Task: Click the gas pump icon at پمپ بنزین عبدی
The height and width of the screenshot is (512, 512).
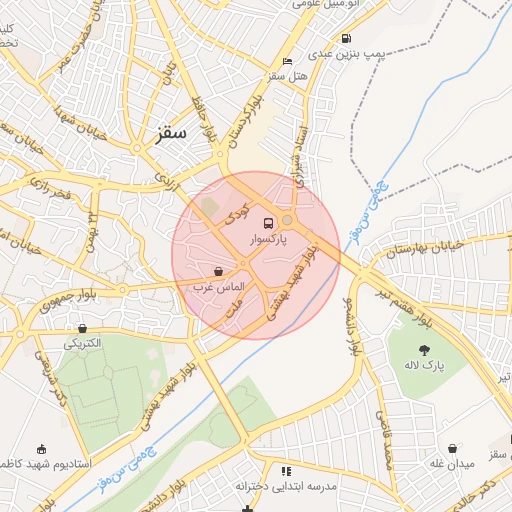Action: 346,38
